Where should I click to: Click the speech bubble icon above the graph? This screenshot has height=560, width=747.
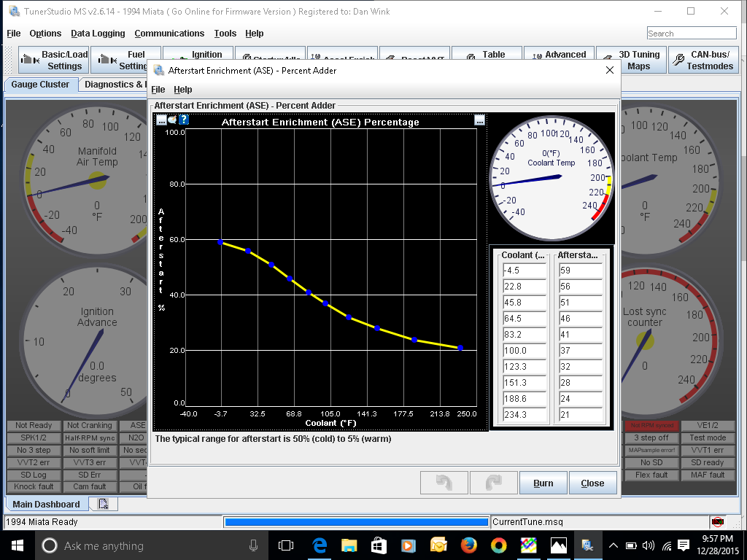(x=172, y=120)
